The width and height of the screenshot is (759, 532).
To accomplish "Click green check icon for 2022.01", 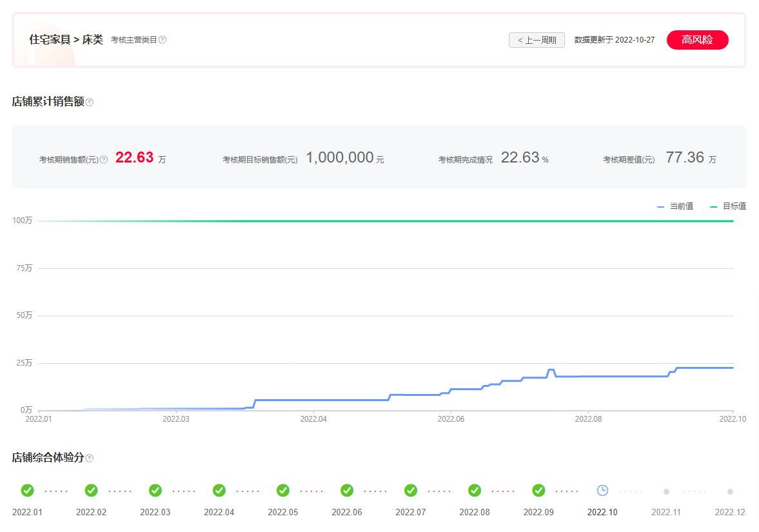I will click(28, 490).
